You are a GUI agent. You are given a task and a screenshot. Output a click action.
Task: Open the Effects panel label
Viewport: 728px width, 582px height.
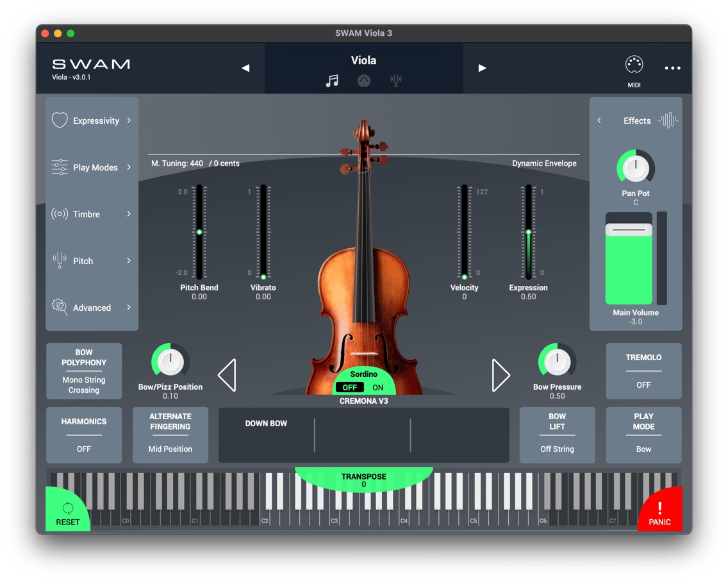(x=637, y=121)
